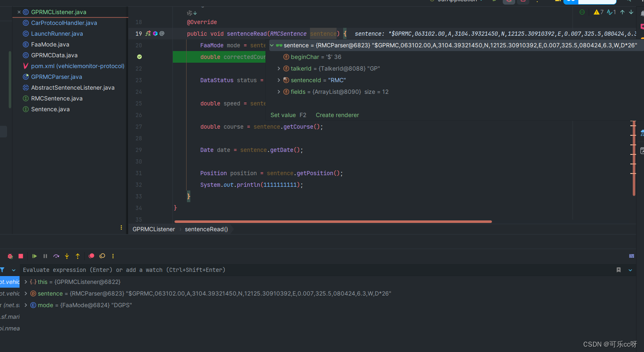Collapse the sentence node in the popup
The height and width of the screenshot is (352, 644).
point(272,45)
